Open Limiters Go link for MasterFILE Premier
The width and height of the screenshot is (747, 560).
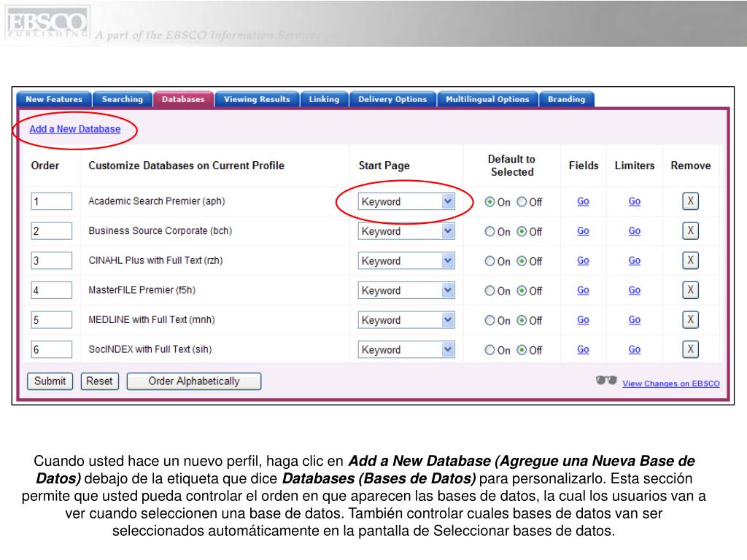coord(635,290)
